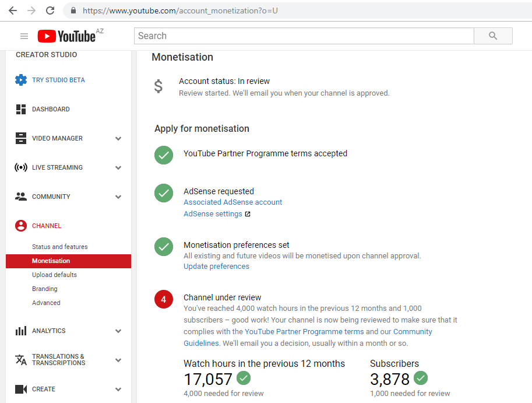
Task: Open YouTube Partner Programme terms link
Action: click(x=304, y=332)
